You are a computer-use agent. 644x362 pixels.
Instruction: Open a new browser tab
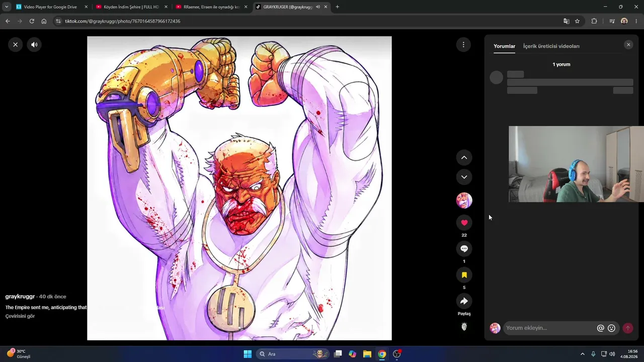point(337,7)
